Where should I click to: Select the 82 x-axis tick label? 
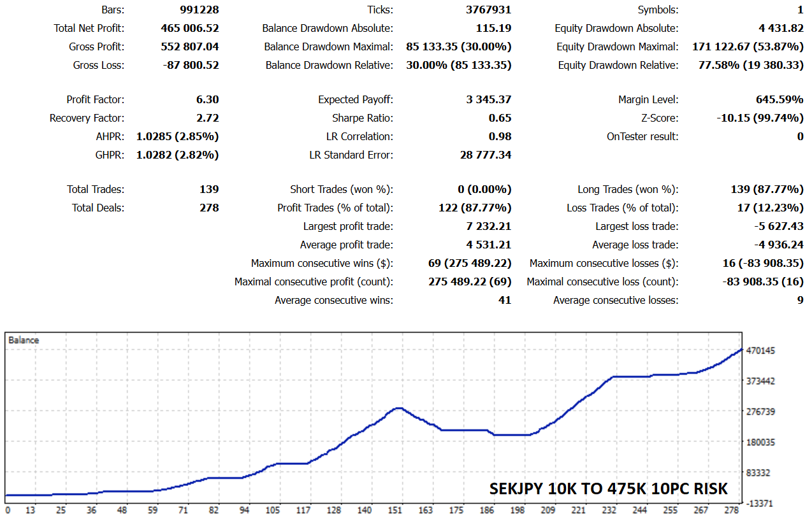[x=214, y=511]
